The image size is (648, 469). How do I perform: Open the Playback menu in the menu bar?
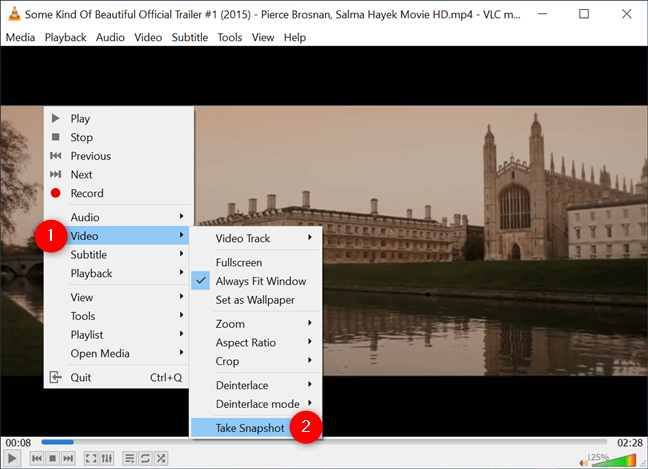65,37
